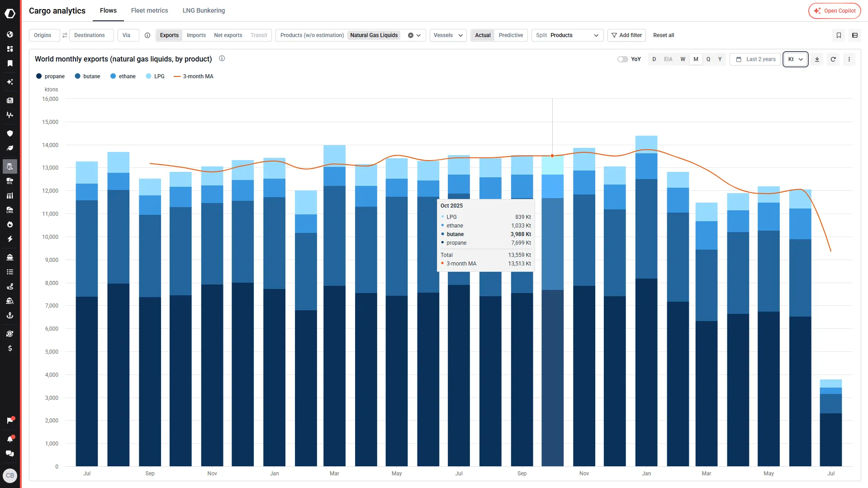Open the notifications bell
The height and width of the screenshot is (488, 868).
click(10, 439)
